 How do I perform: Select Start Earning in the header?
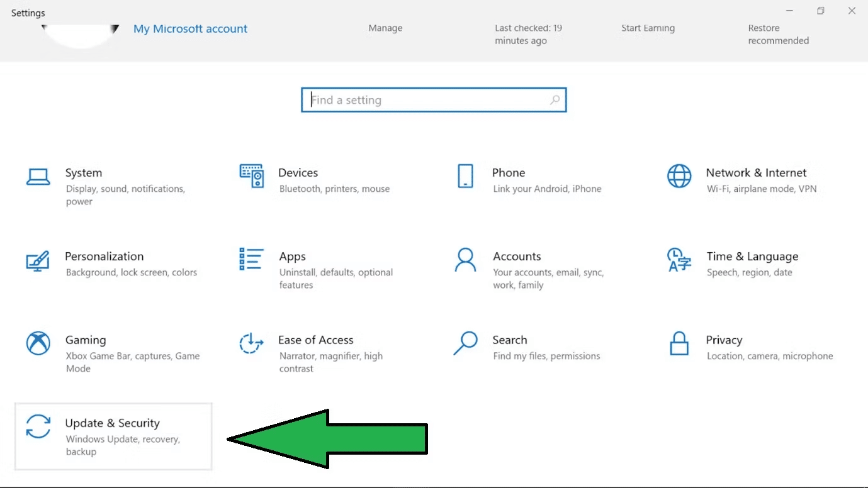click(648, 28)
